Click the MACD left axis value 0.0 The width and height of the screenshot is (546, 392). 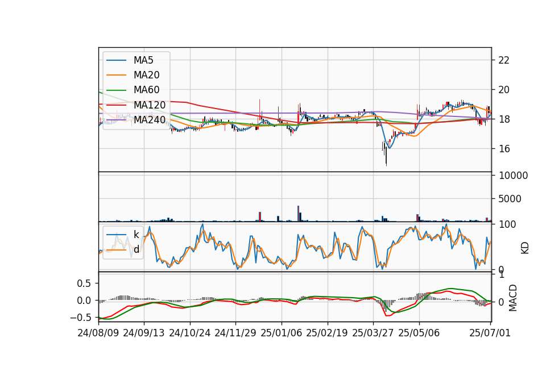(x=84, y=301)
